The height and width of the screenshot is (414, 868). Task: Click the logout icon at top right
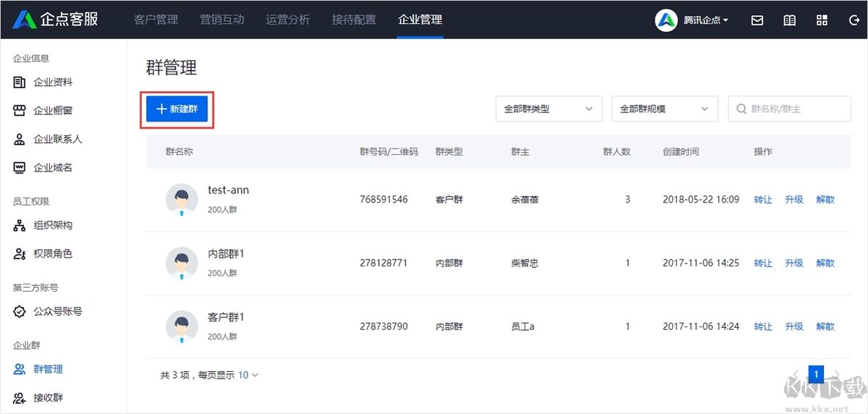854,20
